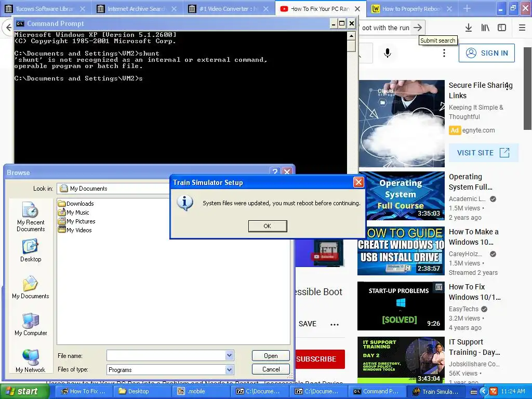Viewport: 532px width, 399px height.
Task: Click the Command Prompt title bar icon
Action: coord(20,23)
